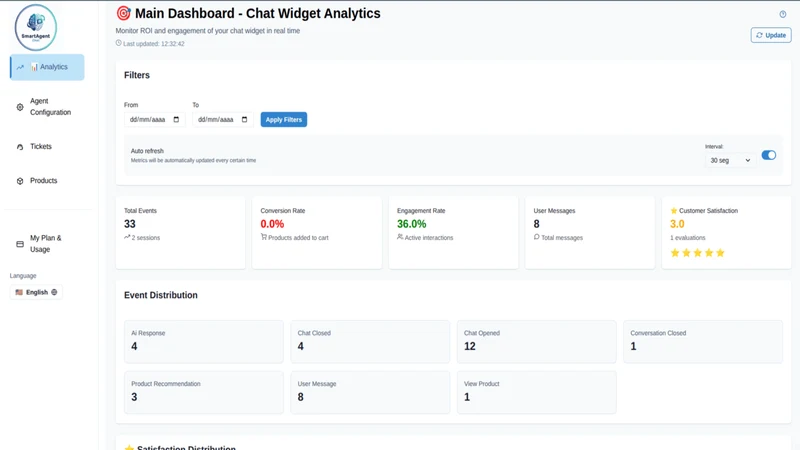This screenshot has height=450, width=800.
Task: Open Agent Configuration in the sidebar
Action: (x=47, y=107)
